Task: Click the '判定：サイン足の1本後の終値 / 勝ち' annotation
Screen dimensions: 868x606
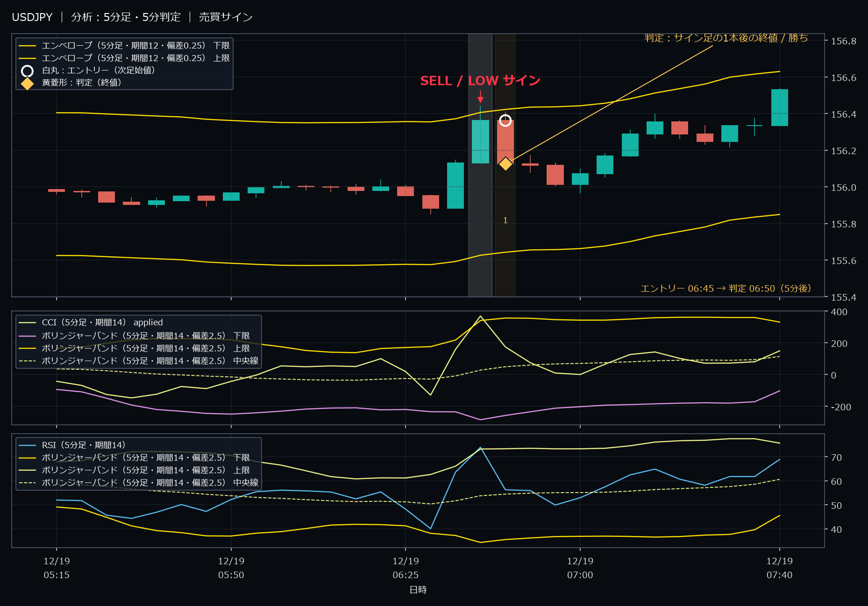Action: [x=726, y=38]
